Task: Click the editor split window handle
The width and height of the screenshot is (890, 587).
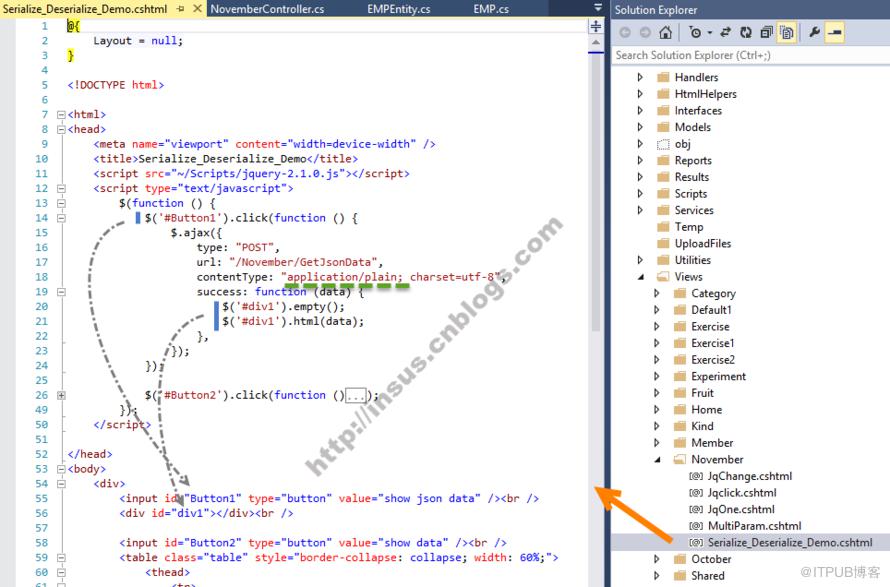Action: (595, 26)
